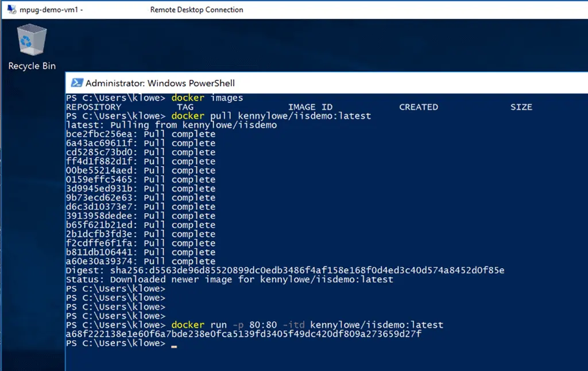Viewport: 588px width, 371px height.
Task: Click the 'Remote Desktop Connection' title text
Action: tap(196, 10)
